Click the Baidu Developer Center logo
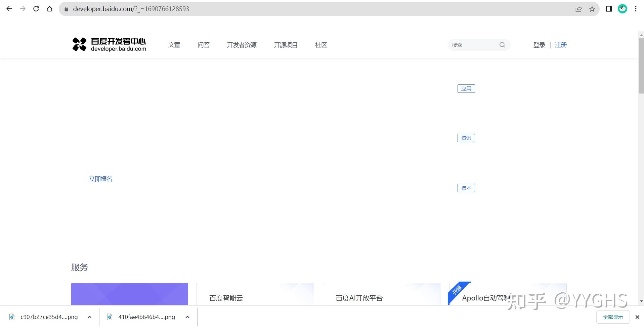The height and width of the screenshot is (327, 644). 109,44
